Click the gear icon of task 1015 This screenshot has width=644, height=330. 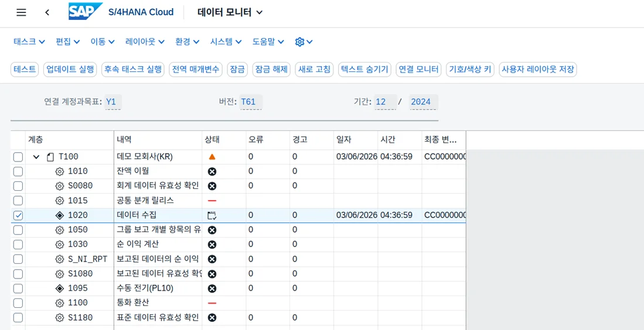coord(60,201)
